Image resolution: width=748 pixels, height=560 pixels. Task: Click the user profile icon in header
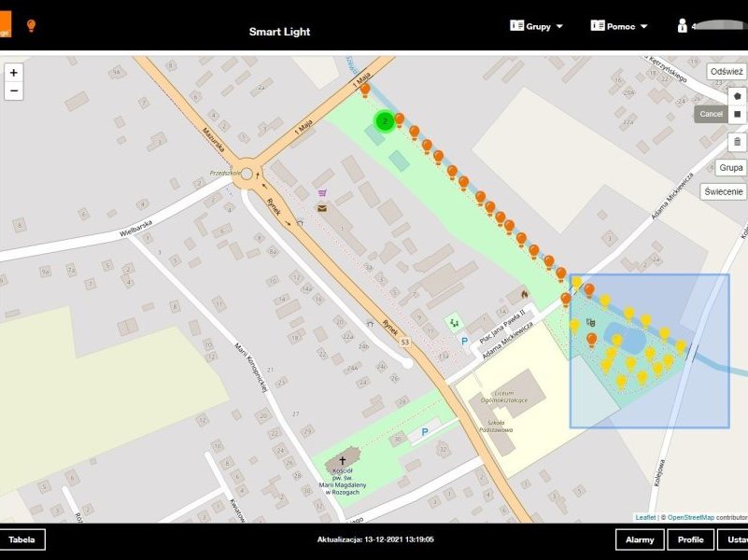[x=683, y=26]
